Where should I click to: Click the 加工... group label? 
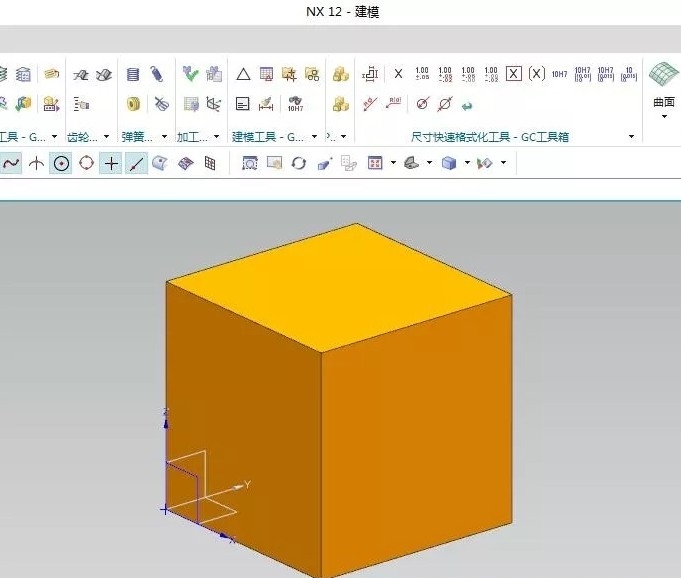point(192,137)
